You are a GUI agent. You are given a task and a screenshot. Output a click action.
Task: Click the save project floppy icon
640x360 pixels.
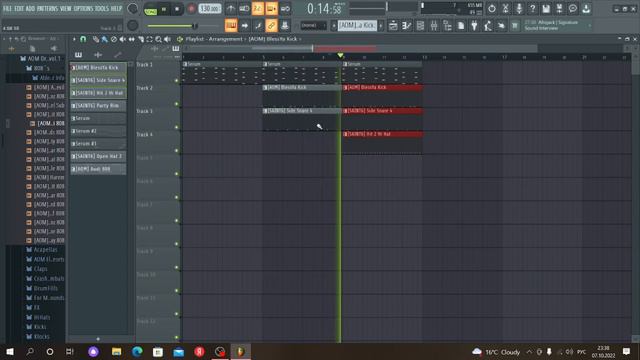pyautogui.click(x=546, y=9)
